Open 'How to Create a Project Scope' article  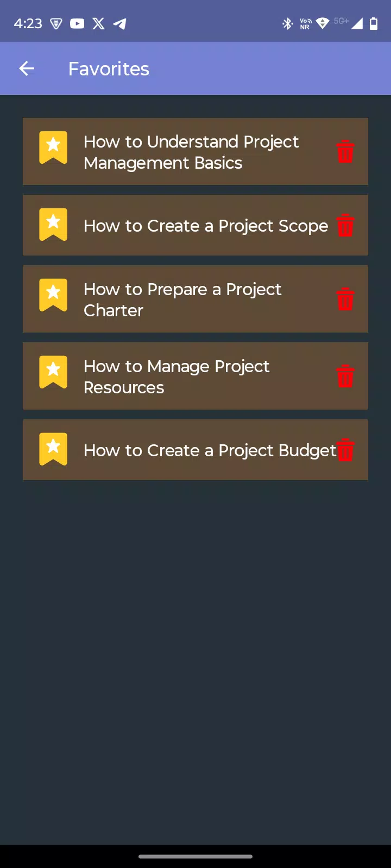coord(206,226)
